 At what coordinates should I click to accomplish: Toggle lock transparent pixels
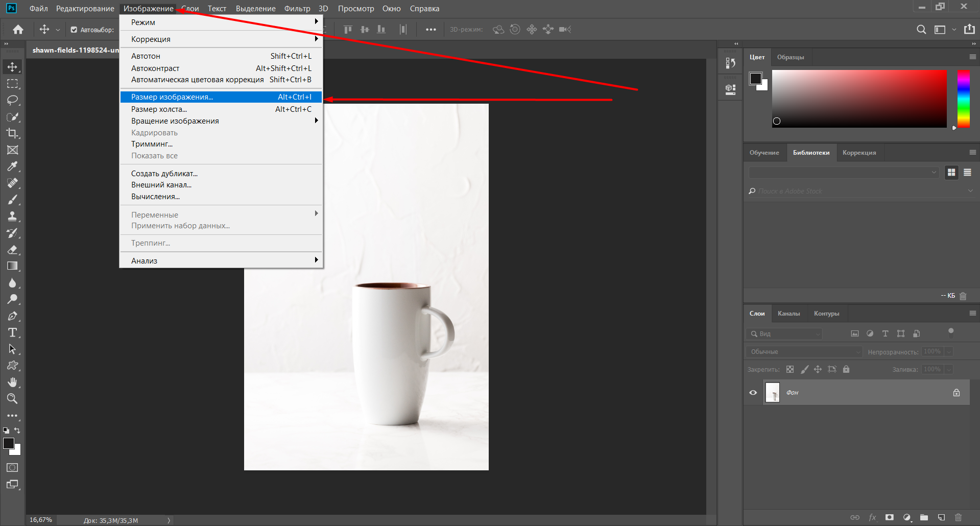point(790,369)
